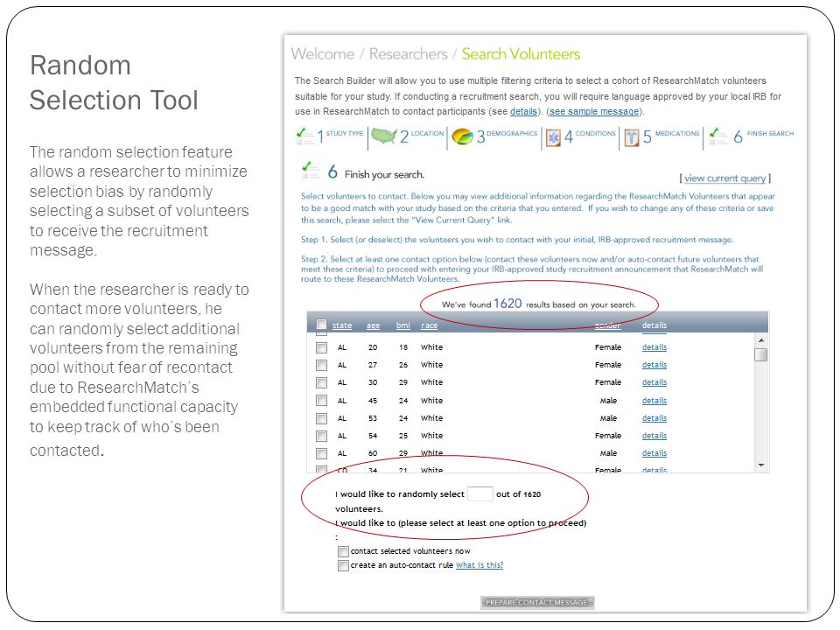Click the 1620 results count text
The width and height of the screenshot is (840, 630).
[x=507, y=304]
